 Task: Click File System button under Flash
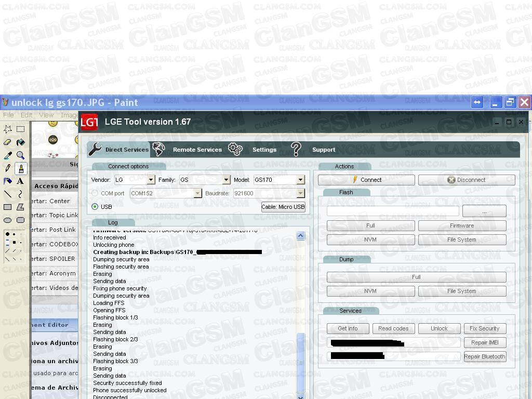pos(462,240)
